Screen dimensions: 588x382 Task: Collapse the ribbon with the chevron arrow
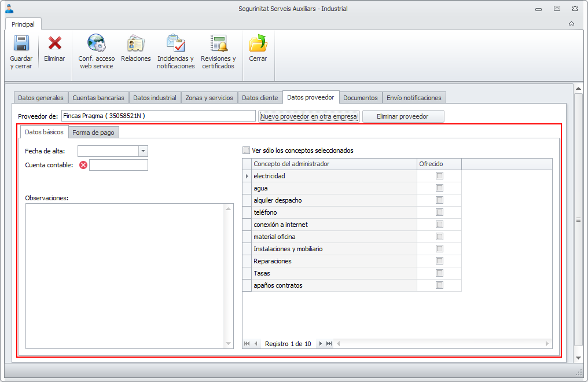(571, 24)
